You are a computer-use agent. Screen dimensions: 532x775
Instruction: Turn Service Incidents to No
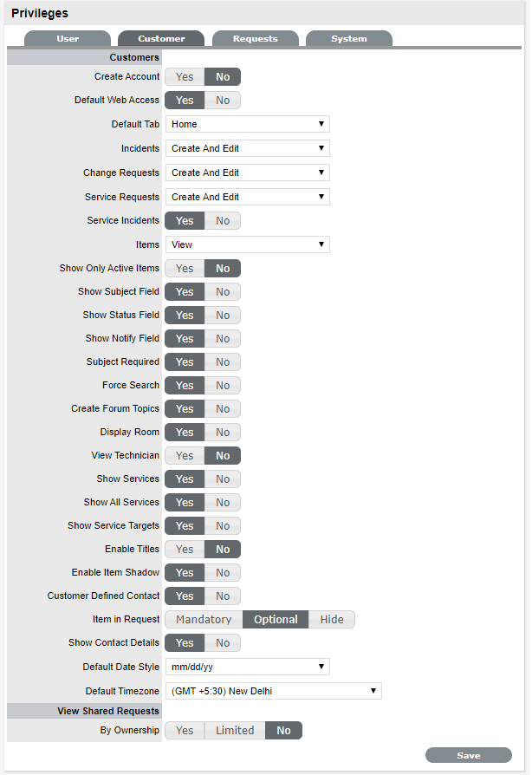tap(223, 221)
